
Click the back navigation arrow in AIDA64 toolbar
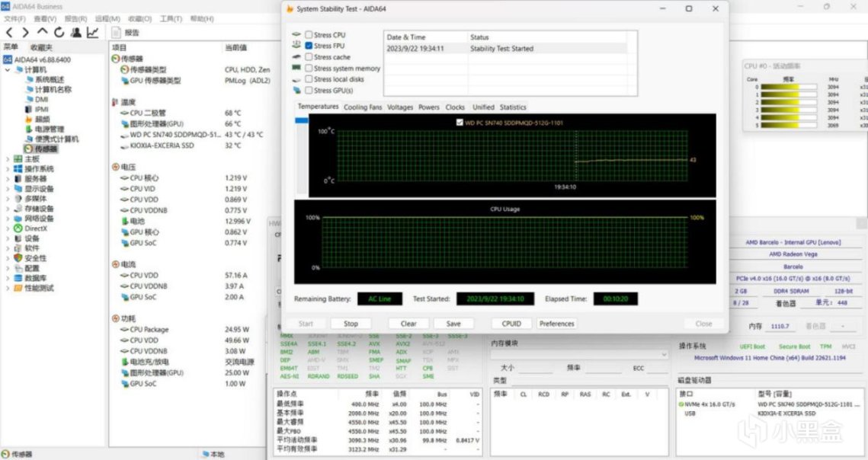[x=9, y=33]
